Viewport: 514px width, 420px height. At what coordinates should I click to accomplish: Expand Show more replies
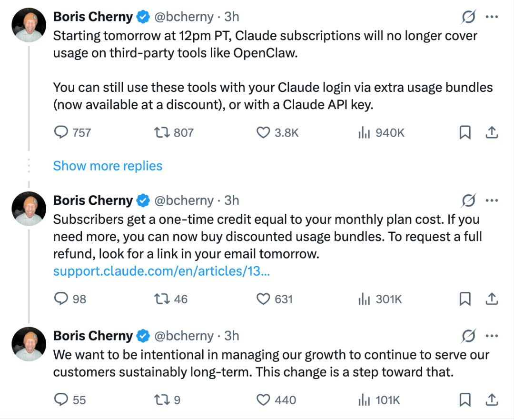[x=108, y=166]
